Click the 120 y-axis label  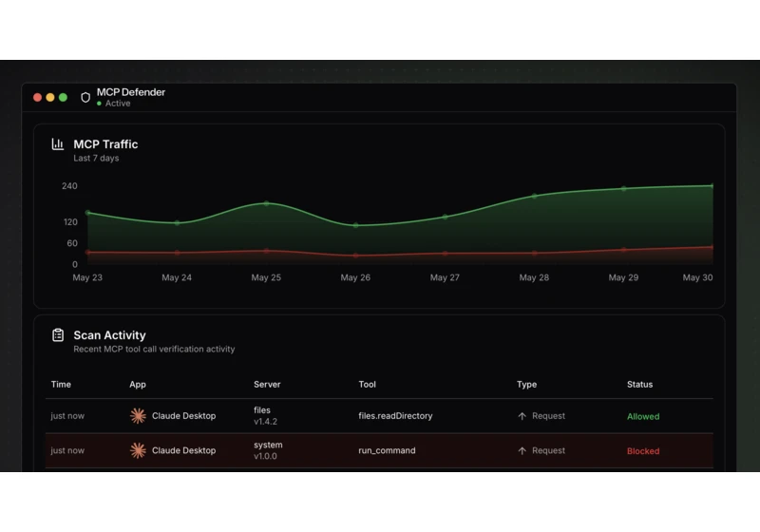click(70, 222)
